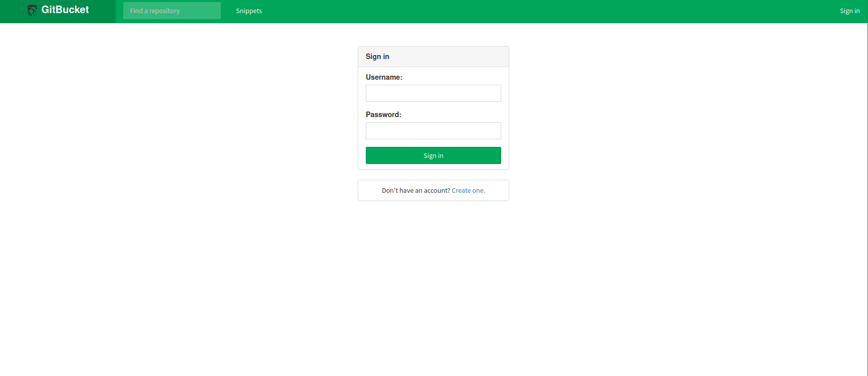
Task: Click the Password: label
Action: click(383, 115)
